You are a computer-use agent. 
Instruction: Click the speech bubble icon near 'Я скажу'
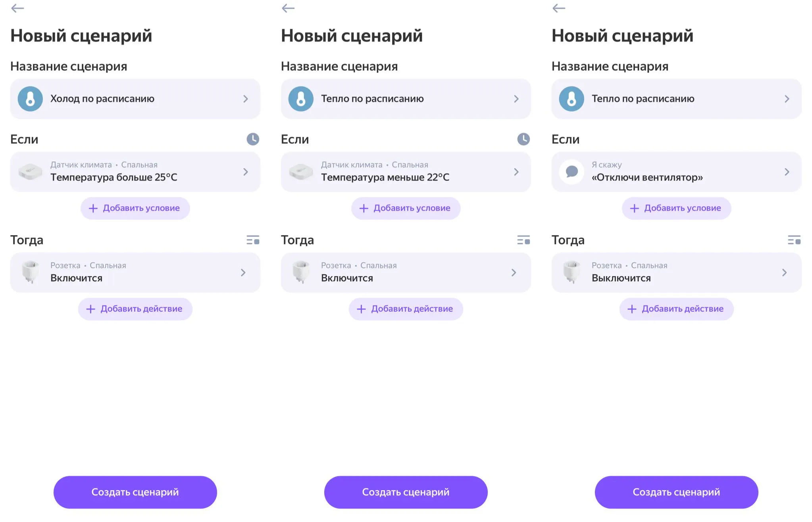[x=571, y=172]
